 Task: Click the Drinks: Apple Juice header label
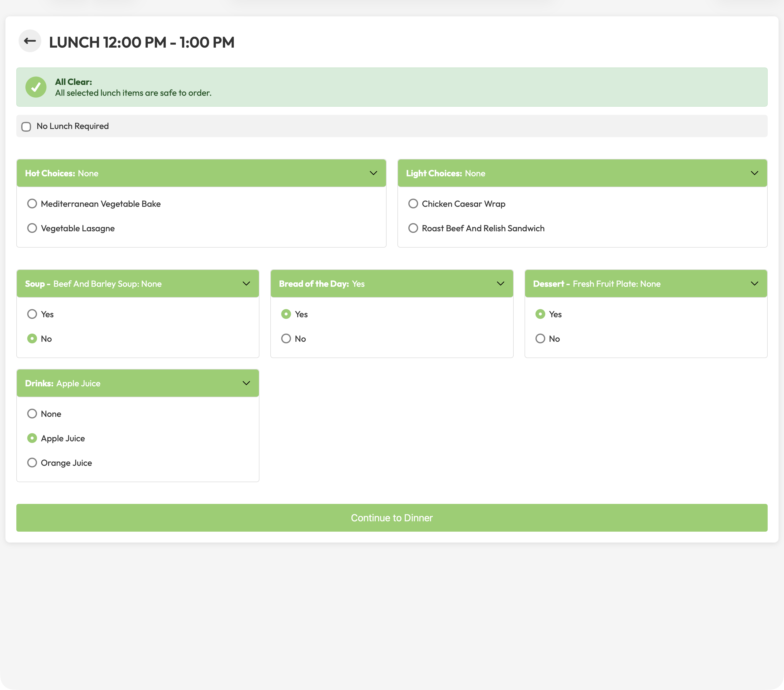point(63,383)
